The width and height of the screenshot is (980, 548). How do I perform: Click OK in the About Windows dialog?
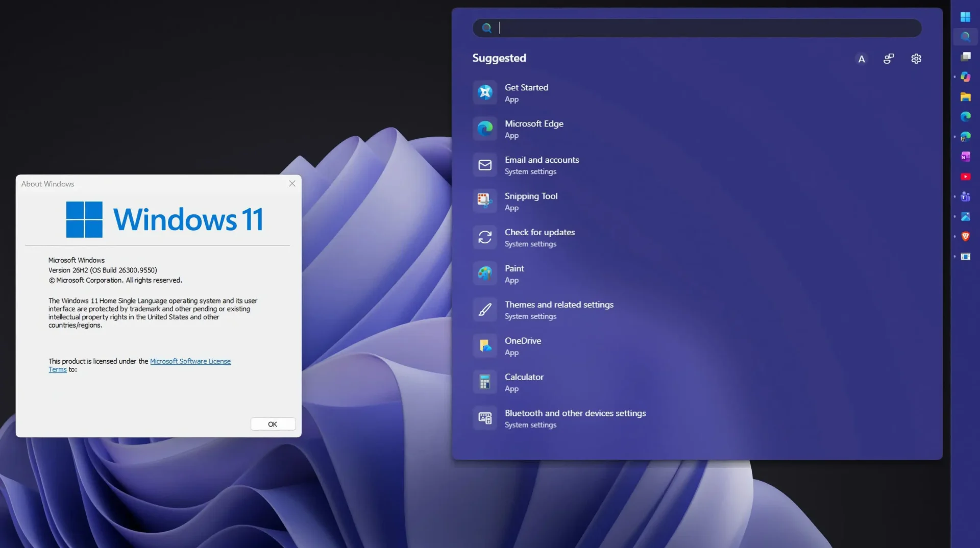click(273, 424)
